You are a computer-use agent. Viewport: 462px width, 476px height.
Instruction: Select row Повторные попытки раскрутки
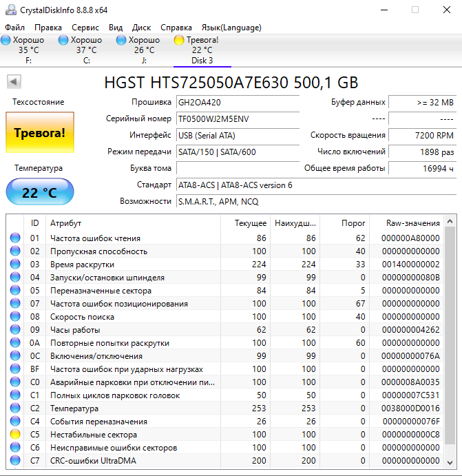pyautogui.click(x=224, y=343)
